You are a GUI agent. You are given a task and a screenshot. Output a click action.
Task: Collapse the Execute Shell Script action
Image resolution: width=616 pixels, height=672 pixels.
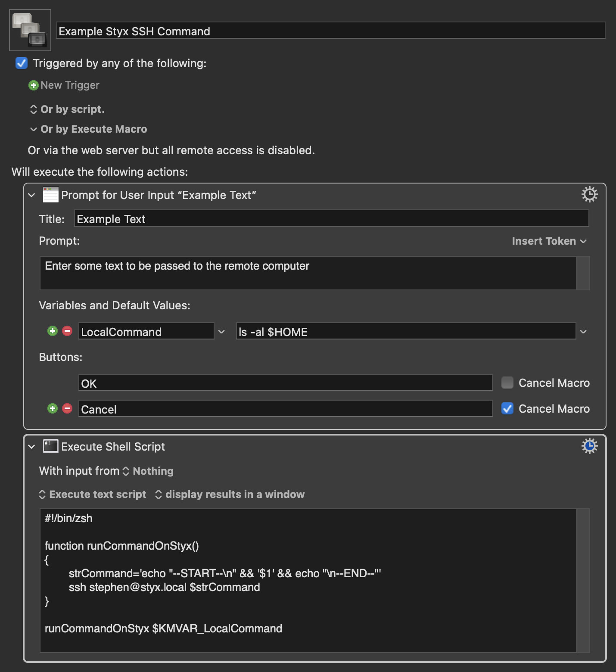pyautogui.click(x=31, y=447)
